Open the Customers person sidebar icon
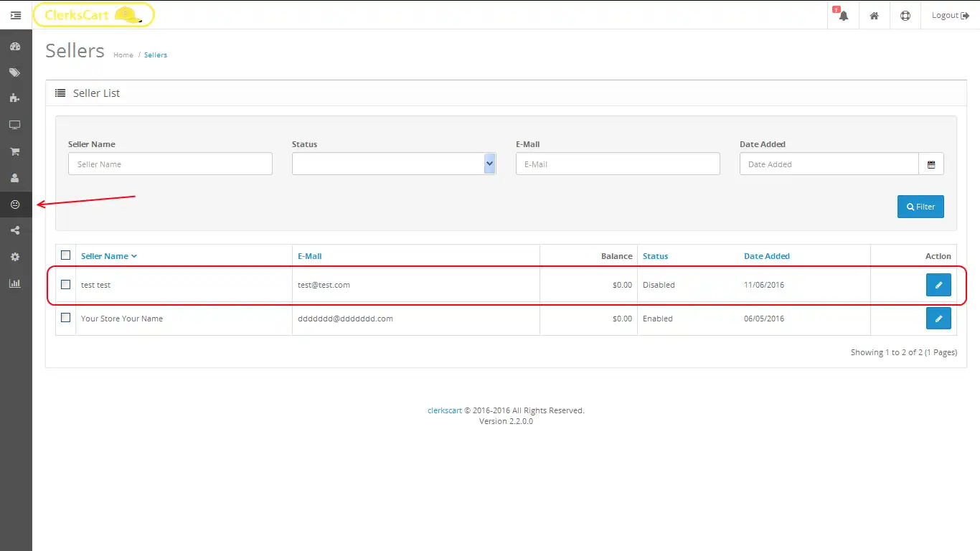This screenshot has height=551, width=980. (x=15, y=178)
